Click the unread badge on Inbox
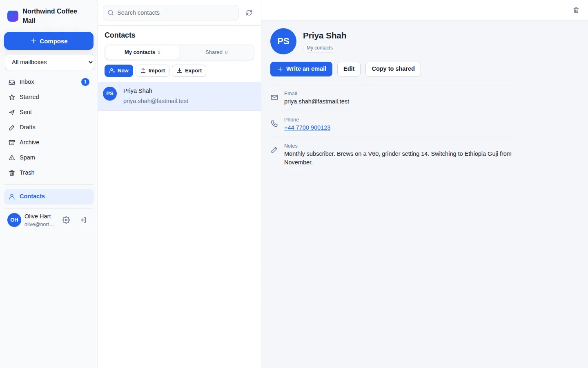The height and width of the screenshot is (368, 588). pyautogui.click(x=85, y=82)
